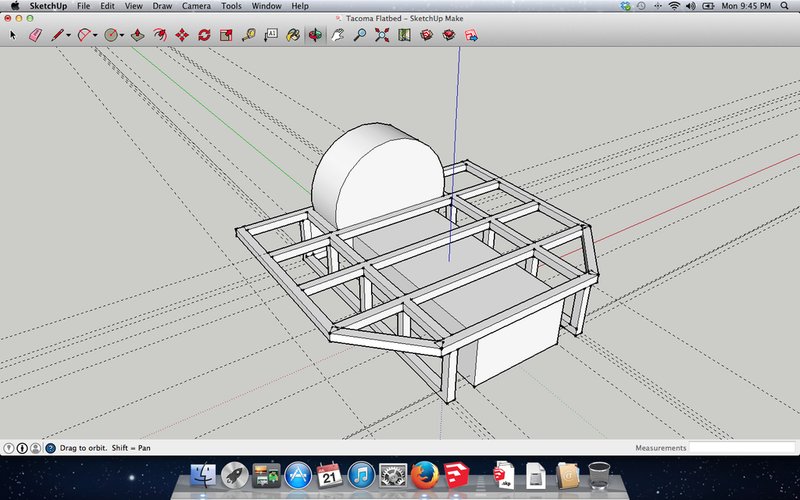Open the Get Models warehouse icon

[x=427, y=35]
